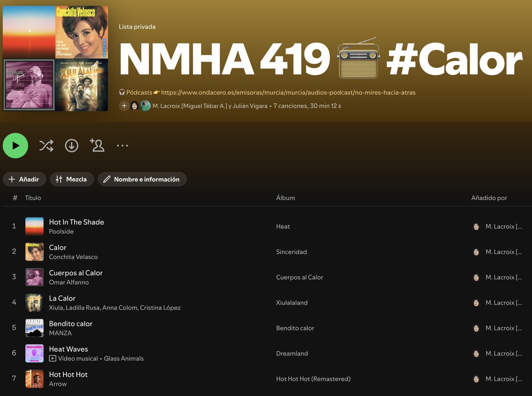Open Cristina López artist link
Image resolution: width=532 pixels, height=396 pixels.
160,307
